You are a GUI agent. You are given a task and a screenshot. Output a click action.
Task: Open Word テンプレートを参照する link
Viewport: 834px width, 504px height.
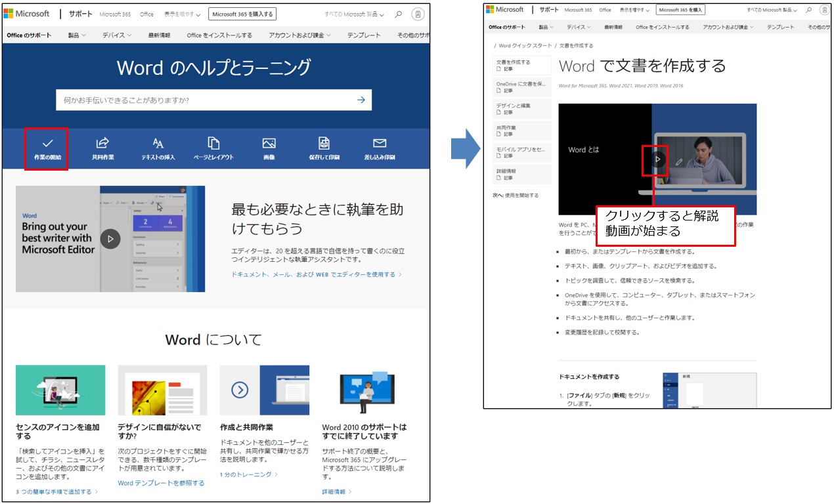pyautogui.click(x=161, y=483)
